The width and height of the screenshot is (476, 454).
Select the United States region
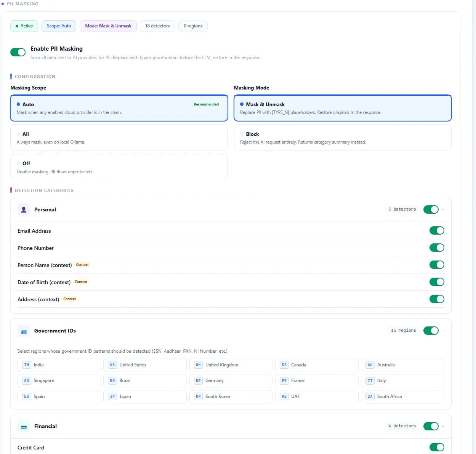145,365
